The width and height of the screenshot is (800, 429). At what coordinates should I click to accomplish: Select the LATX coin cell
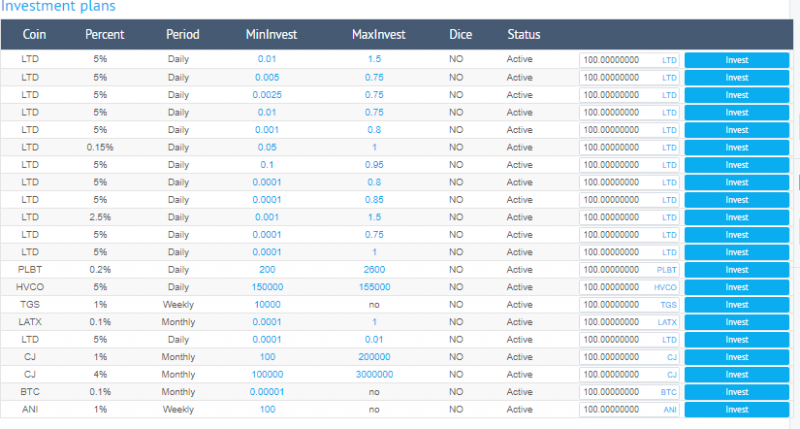pos(30,322)
